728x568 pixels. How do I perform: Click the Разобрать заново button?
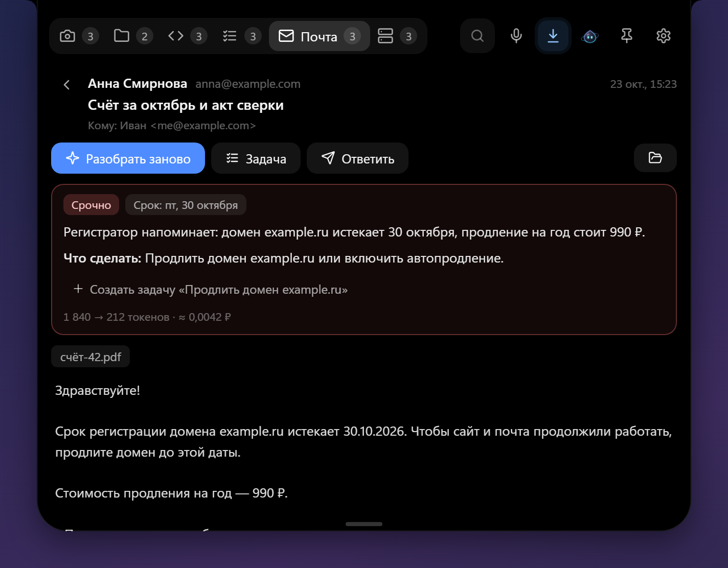(128, 158)
